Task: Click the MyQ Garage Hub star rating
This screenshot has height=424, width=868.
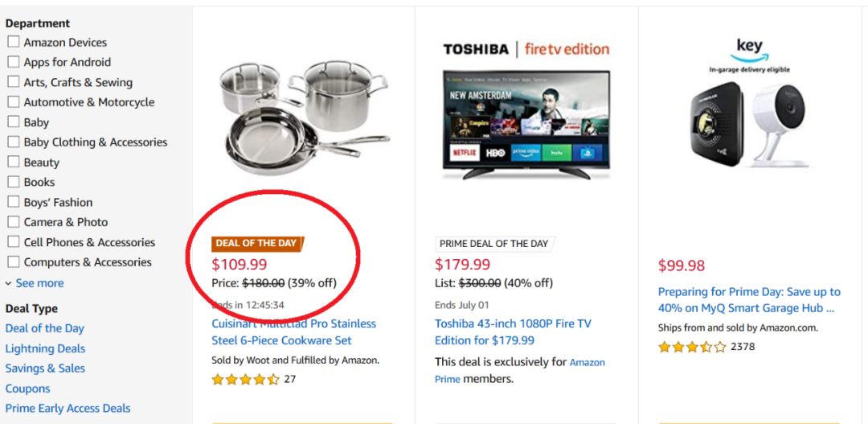Action: point(692,347)
